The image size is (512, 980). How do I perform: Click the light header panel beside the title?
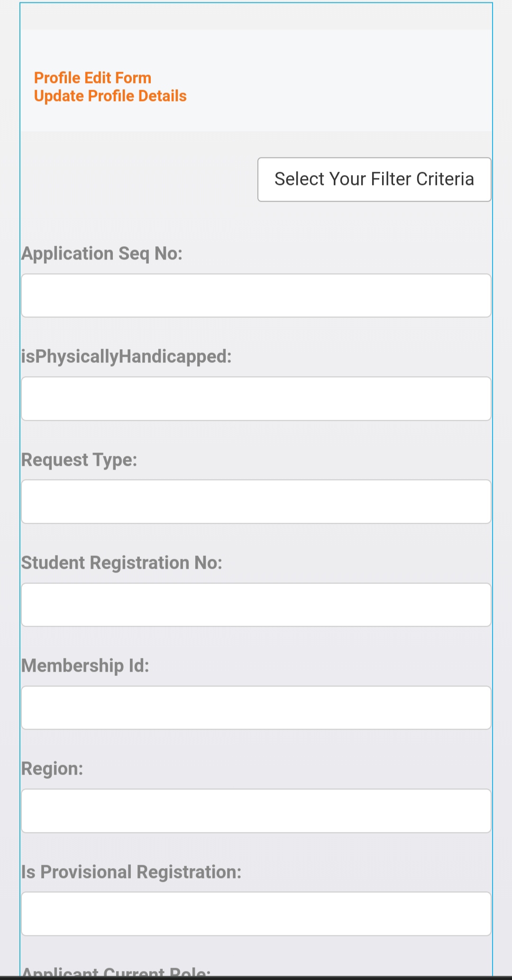pos(341,81)
